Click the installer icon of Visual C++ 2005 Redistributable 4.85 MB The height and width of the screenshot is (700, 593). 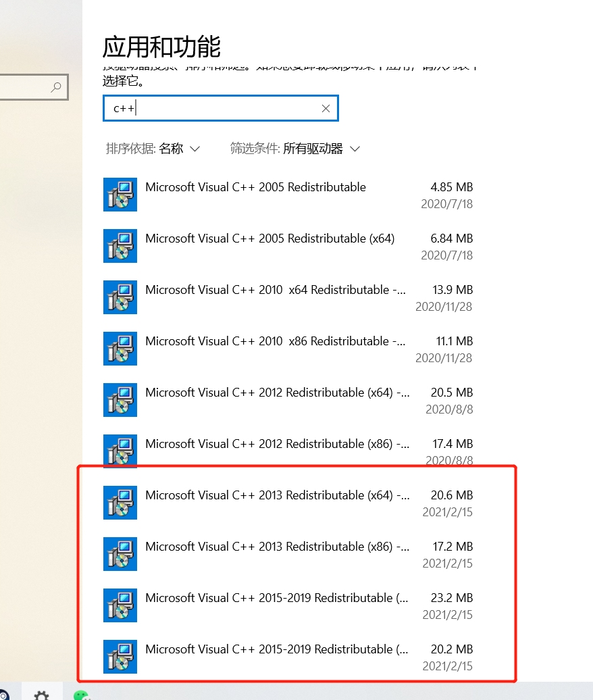click(120, 195)
